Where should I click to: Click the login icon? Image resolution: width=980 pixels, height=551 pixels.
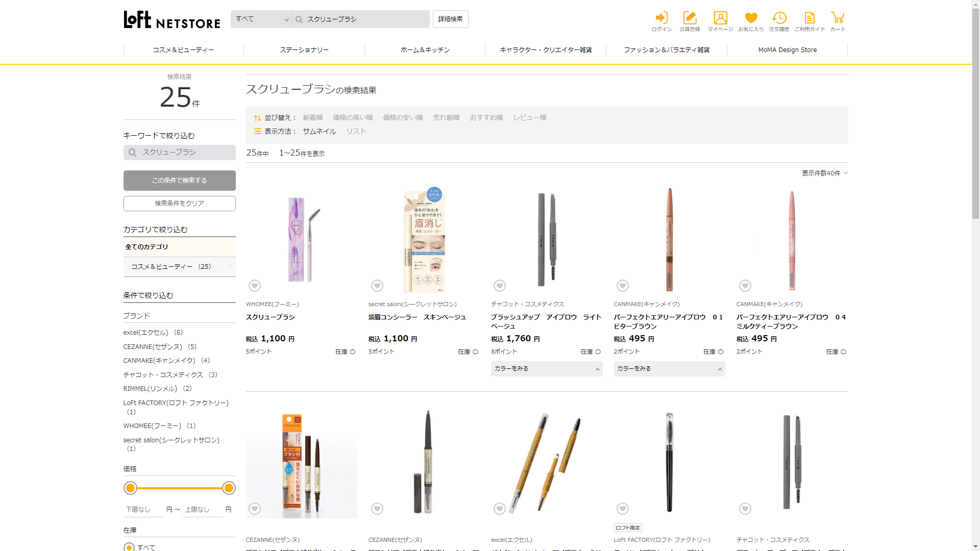point(661,21)
